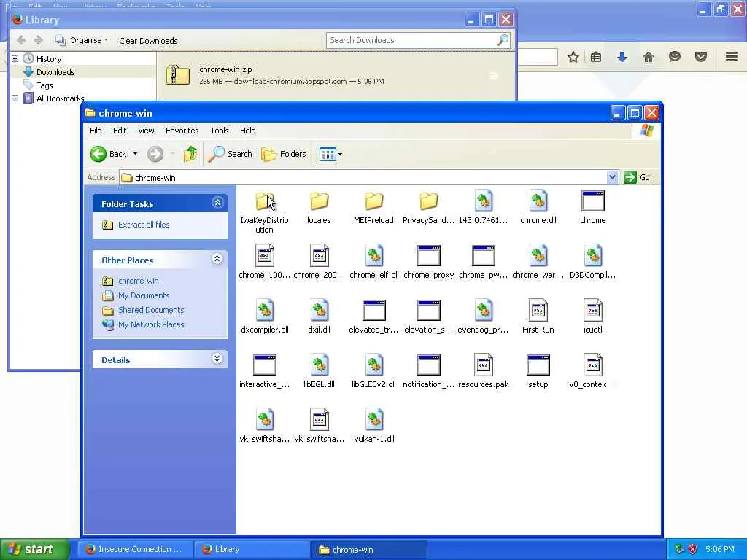This screenshot has width=747, height=560.
Task: Click the Explorer Back button
Action: [x=109, y=154]
